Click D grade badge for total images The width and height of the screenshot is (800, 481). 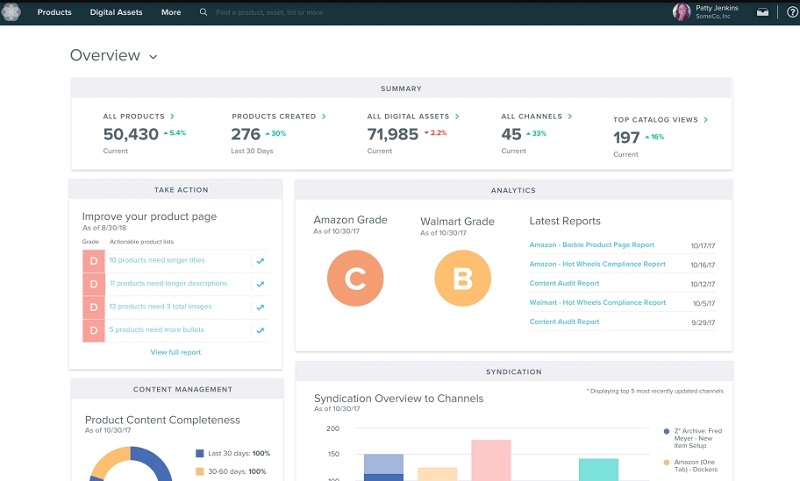point(93,307)
